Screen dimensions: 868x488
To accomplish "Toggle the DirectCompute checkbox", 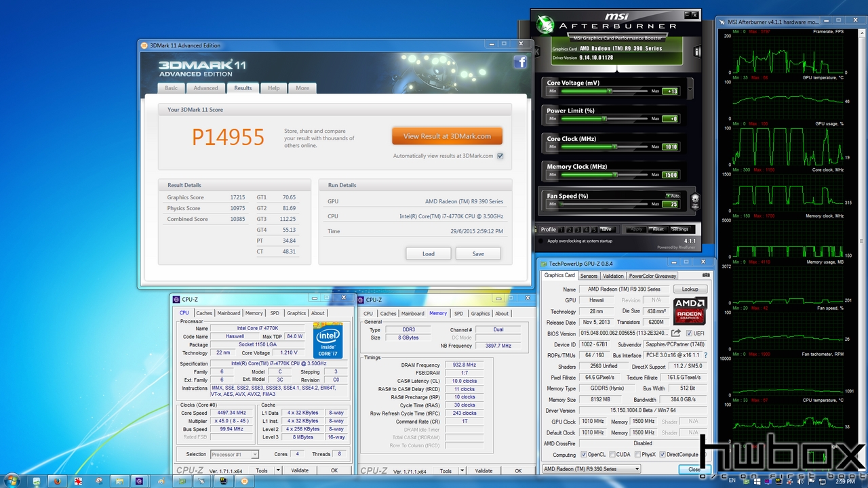I will [663, 455].
